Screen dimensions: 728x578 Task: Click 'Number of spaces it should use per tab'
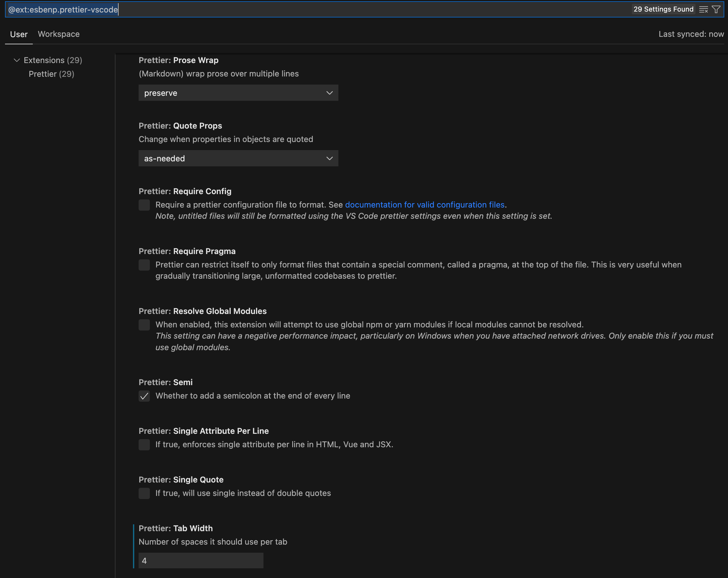(213, 541)
